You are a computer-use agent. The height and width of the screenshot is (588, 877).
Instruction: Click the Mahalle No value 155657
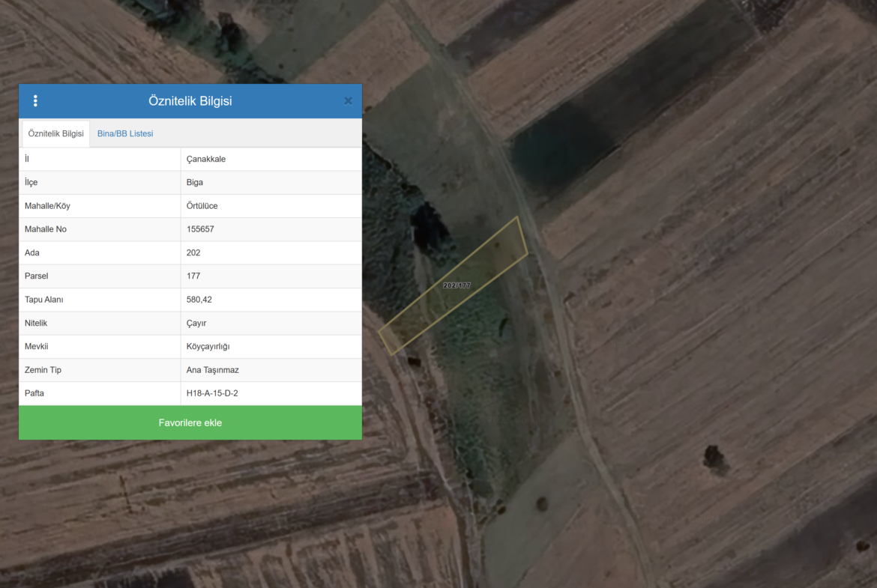click(200, 229)
